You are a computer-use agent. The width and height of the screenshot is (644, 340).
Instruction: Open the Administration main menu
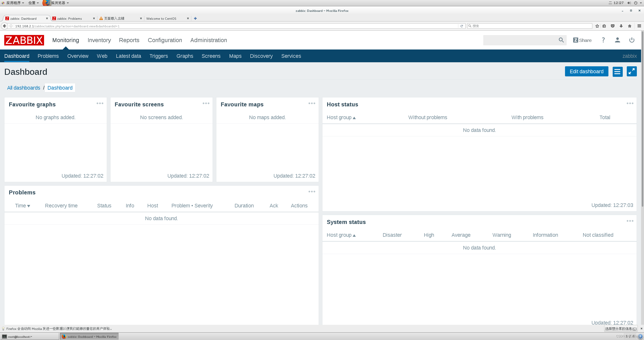tap(209, 40)
